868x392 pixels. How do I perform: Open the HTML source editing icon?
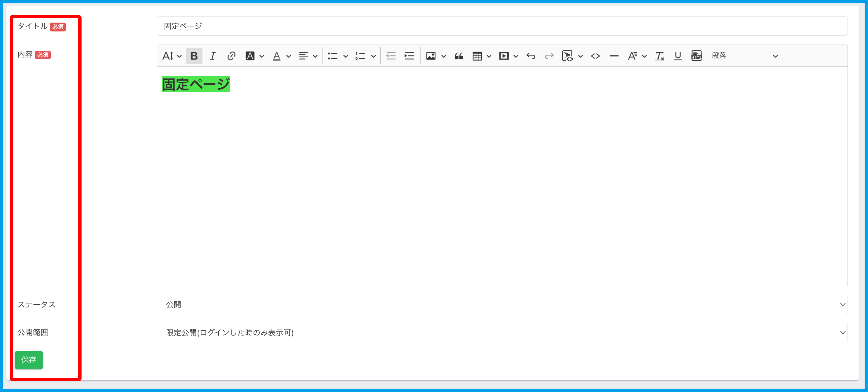tap(696, 56)
